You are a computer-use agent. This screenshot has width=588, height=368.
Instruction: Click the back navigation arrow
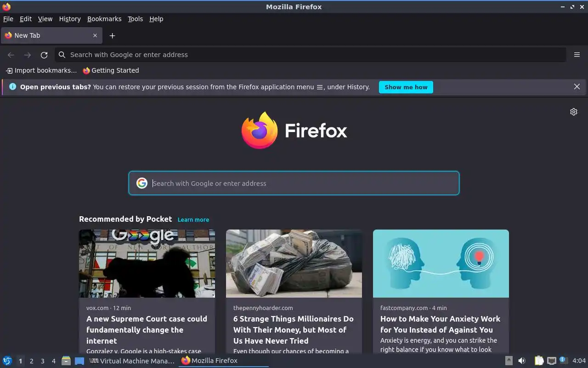point(11,55)
